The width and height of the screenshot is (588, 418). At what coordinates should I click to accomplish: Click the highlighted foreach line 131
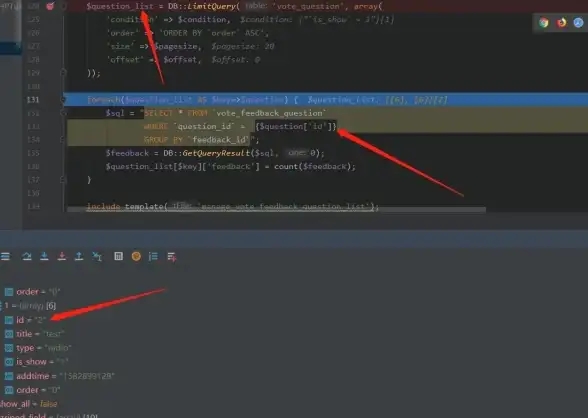(x=326, y=100)
